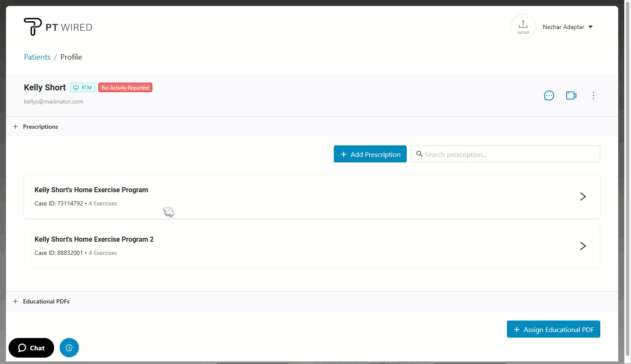Expand Kelly Short's Home Exercise Program chevron
The width and height of the screenshot is (631, 364).
tap(583, 196)
